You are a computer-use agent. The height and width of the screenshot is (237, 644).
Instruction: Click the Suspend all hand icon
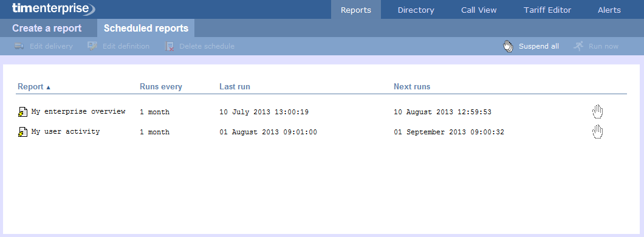pyautogui.click(x=508, y=46)
